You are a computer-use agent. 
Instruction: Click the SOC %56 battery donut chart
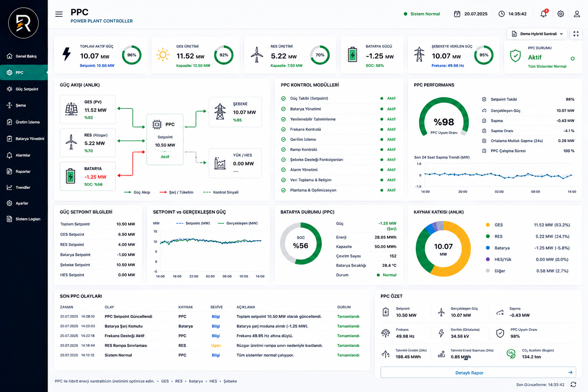pos(301,243)
